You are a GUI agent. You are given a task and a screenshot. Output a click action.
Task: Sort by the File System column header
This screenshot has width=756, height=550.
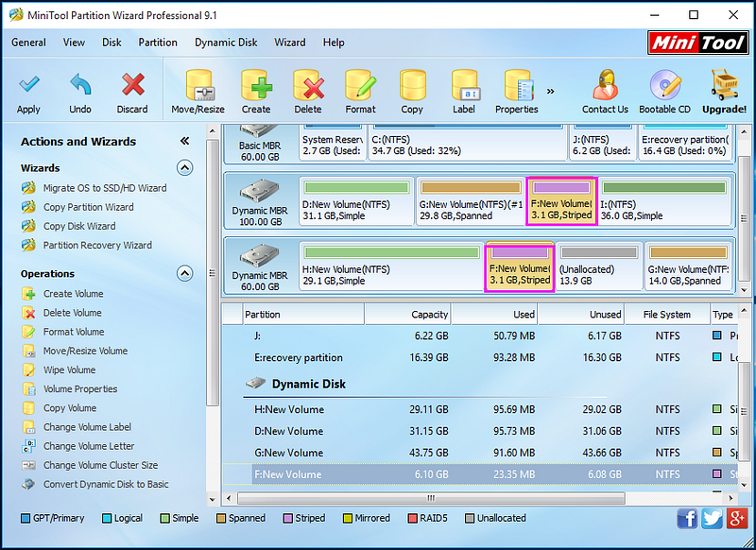point(667,315)
